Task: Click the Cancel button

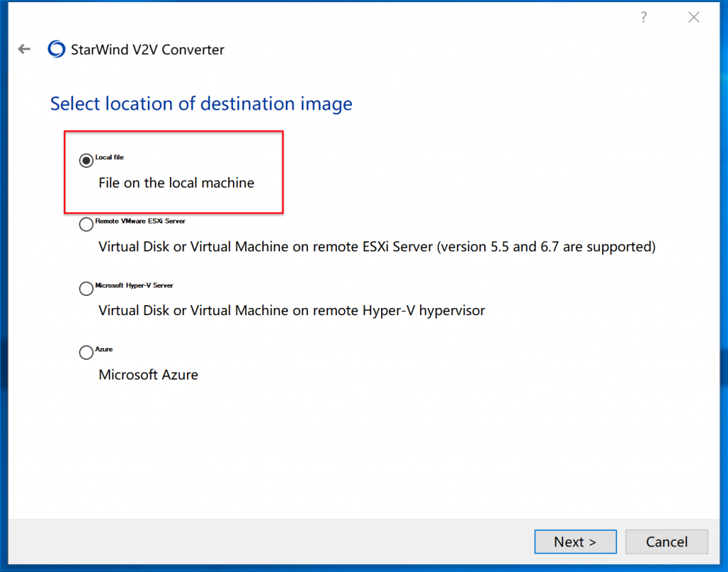Action: pyautogui.click(x=667, y=541)
